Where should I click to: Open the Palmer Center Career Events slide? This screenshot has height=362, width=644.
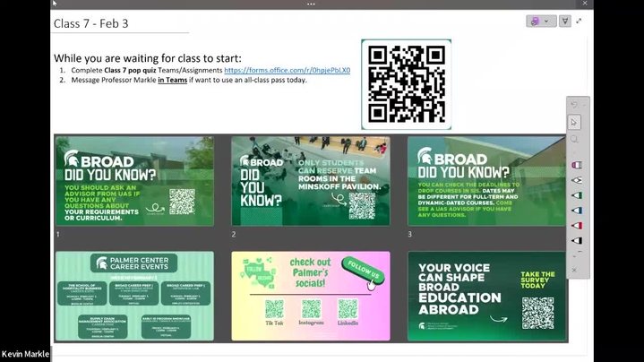[134, 296]
